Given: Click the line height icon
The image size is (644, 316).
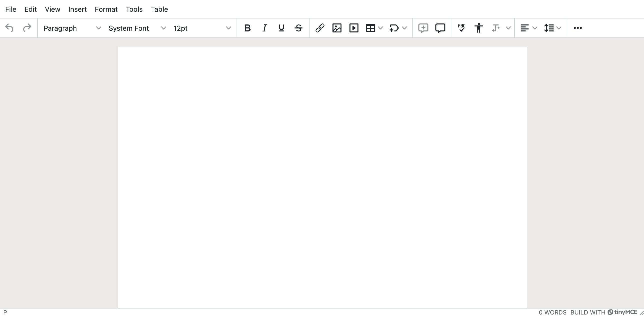Looking at the screenshot, I should pyautogui.click(x=549, y=28).
